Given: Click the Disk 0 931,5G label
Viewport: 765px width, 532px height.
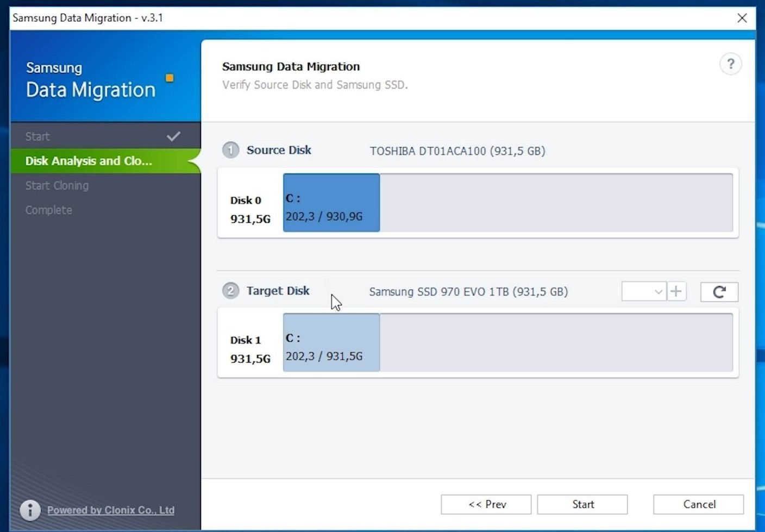Looking at the screenshot, I should coord(250,210).
